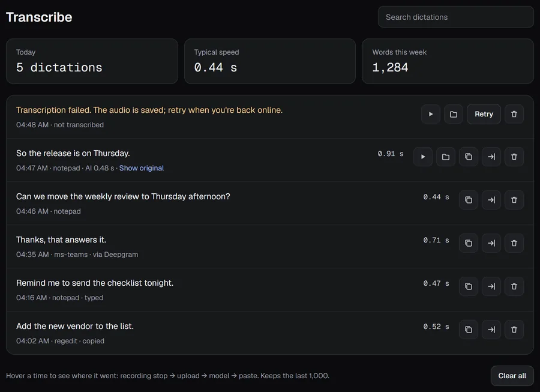540x392 pixels.
Task: Click the 0.44 s time on weekly review row
Action: [x=436, y=197]
